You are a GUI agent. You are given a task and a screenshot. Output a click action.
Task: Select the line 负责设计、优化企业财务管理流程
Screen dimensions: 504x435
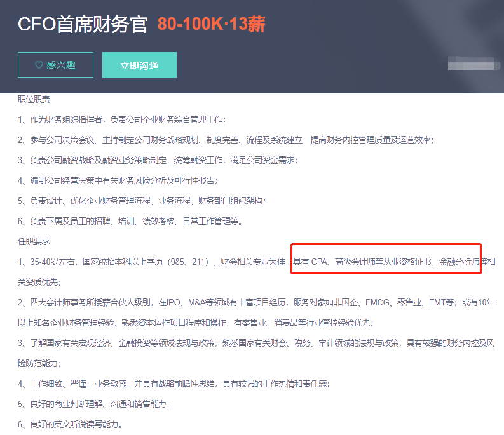[x=142, y=201]
